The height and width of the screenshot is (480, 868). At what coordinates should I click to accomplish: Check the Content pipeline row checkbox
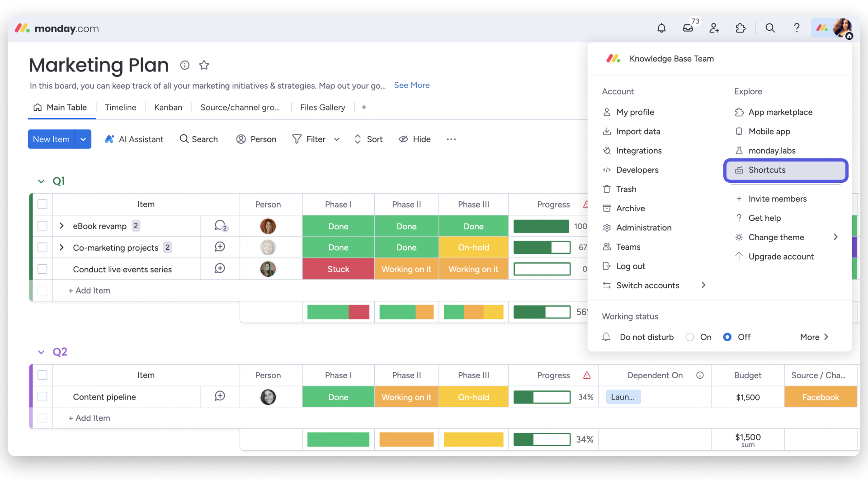pyautogui.click(x=42, y=396)
